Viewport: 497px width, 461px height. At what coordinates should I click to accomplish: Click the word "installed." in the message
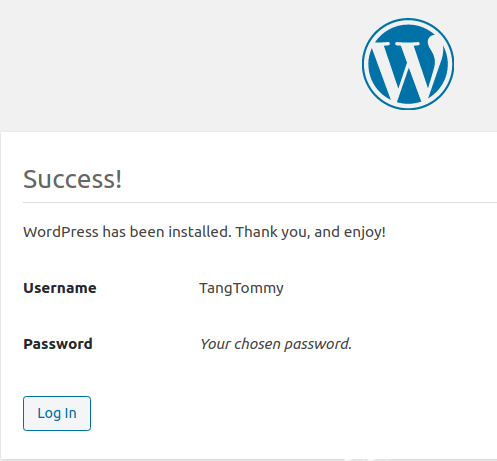pyautogui.click(x=200, y=232)
